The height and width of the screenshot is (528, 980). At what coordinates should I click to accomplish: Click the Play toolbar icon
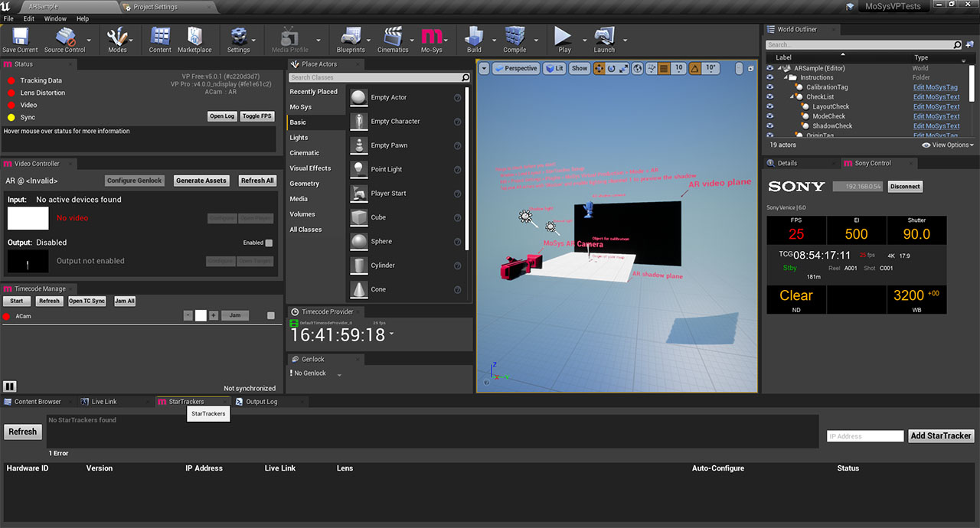click(x=564, y=40)
